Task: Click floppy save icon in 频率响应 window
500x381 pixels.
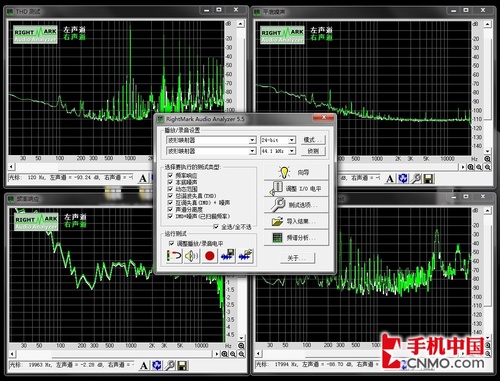Action: point(182,366)
